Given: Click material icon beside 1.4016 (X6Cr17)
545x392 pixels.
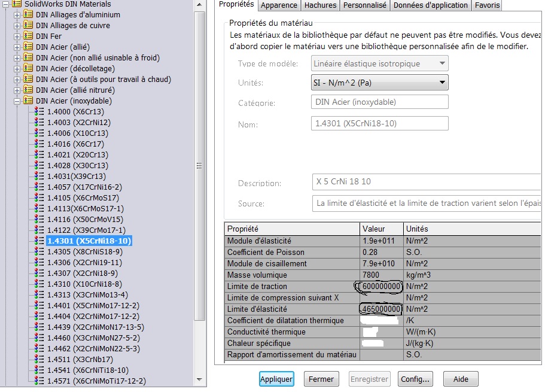Looking at the screenshot, I should (x=39, y=144).
